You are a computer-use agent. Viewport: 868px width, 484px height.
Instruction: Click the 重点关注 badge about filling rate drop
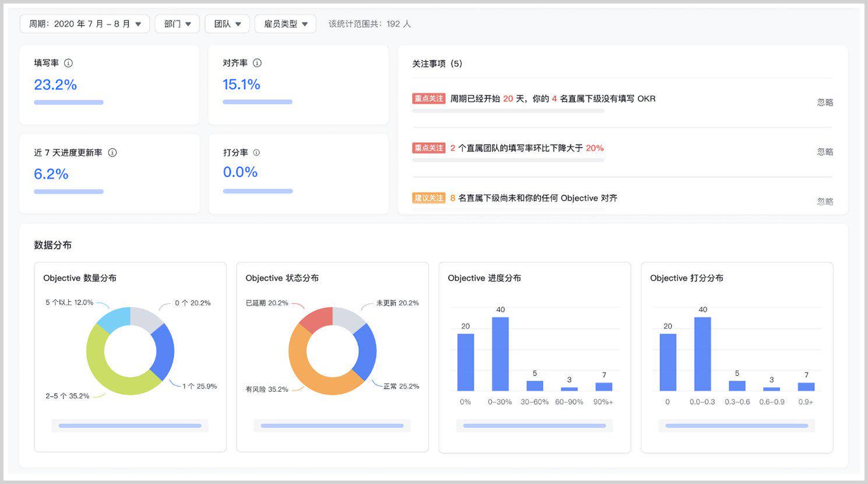point(429,148)
